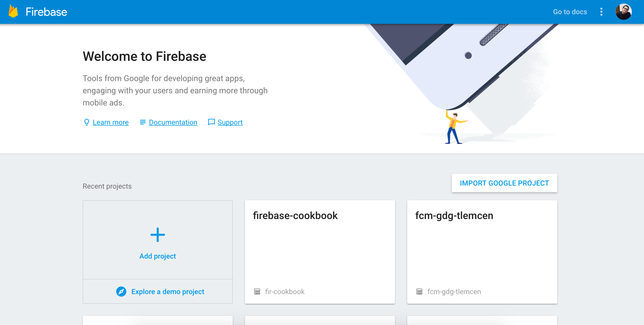Click the Add project label
644x325 pixels.
click(x=157, y=256)
